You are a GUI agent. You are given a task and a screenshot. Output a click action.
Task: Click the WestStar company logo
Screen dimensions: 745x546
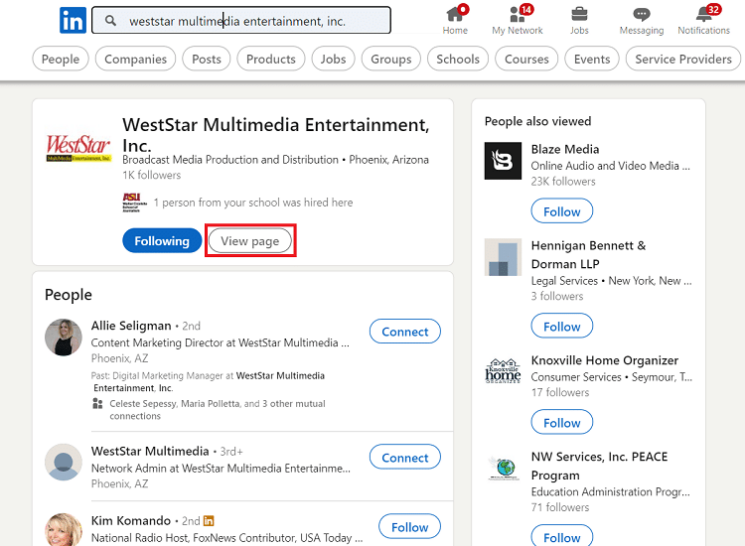click(x=78, y=148)
